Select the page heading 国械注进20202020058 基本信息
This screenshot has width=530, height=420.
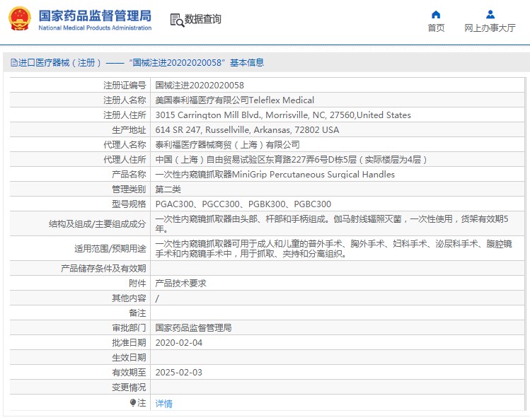click(x=197, y=62)
